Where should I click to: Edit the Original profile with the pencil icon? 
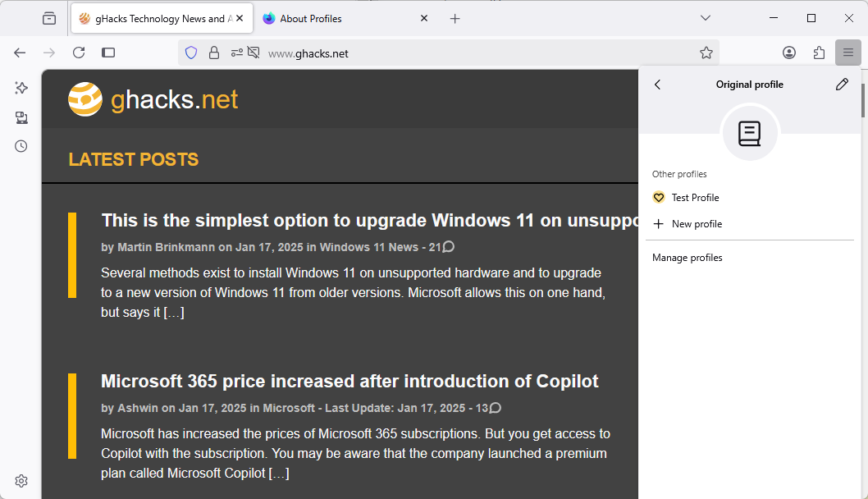pyautogui.click(x=842, y=84)
